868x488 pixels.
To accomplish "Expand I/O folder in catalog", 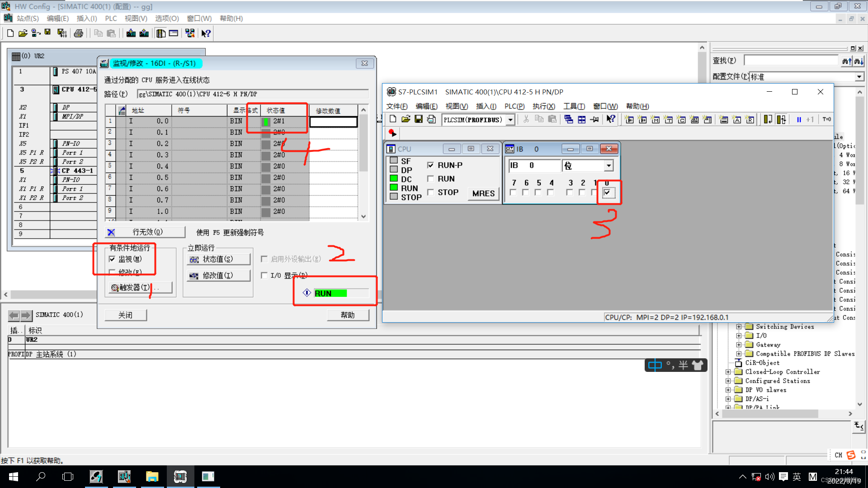I will [739, 336].
